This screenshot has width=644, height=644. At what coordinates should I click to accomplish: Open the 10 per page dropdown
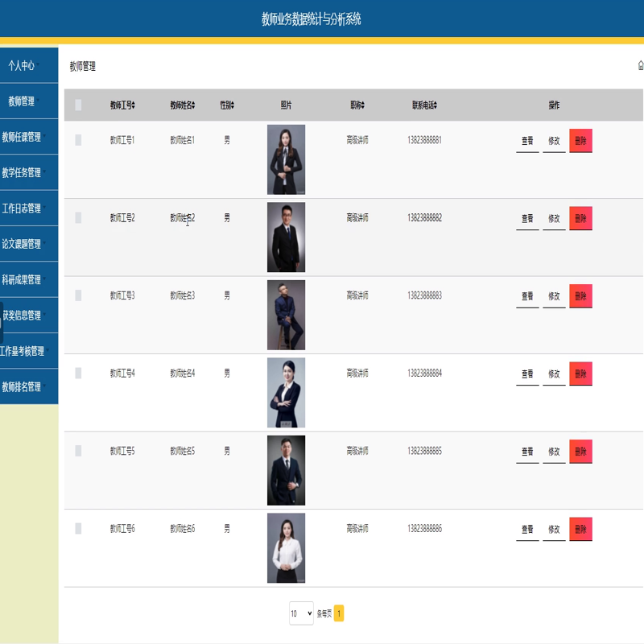(x=301, y=613)
